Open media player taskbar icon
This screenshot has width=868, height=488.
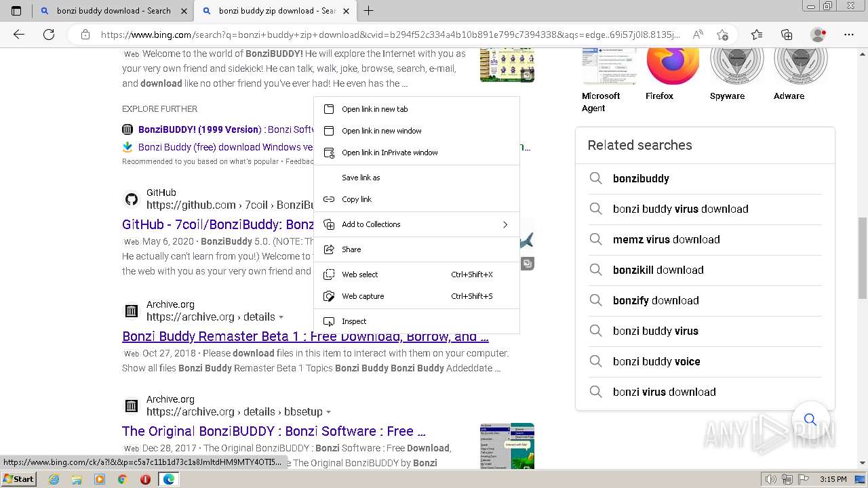coord(100,479)
